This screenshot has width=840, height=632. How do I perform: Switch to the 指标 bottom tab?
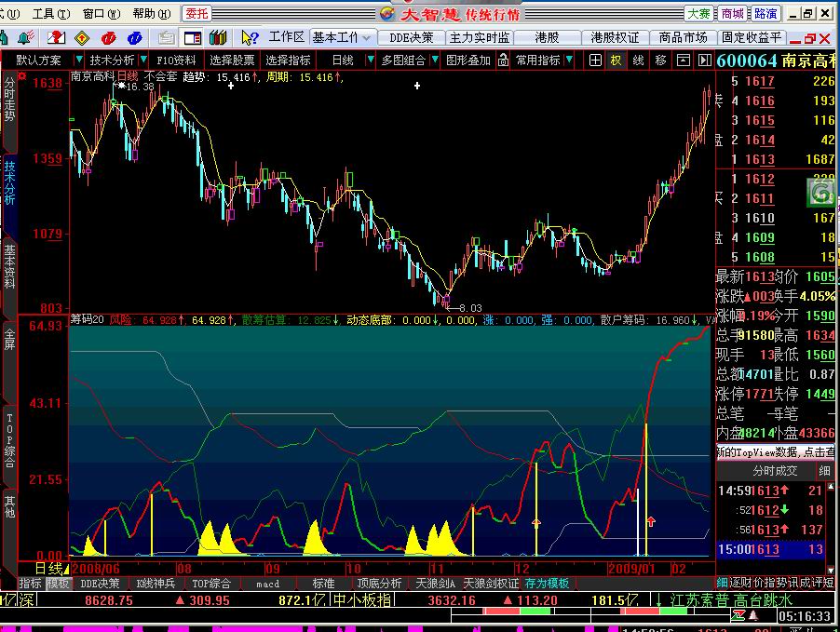pyautogui.click(x=31, y=583)
